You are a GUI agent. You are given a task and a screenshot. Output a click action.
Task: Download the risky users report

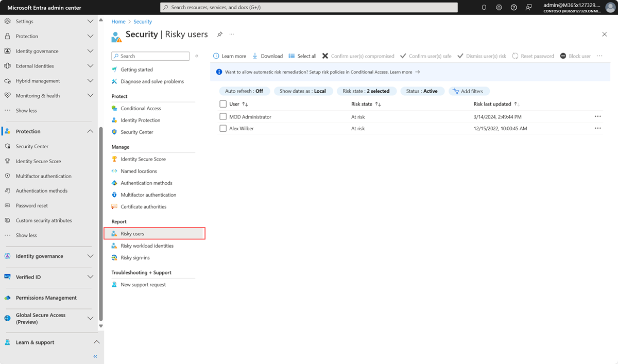coord(267,56)
